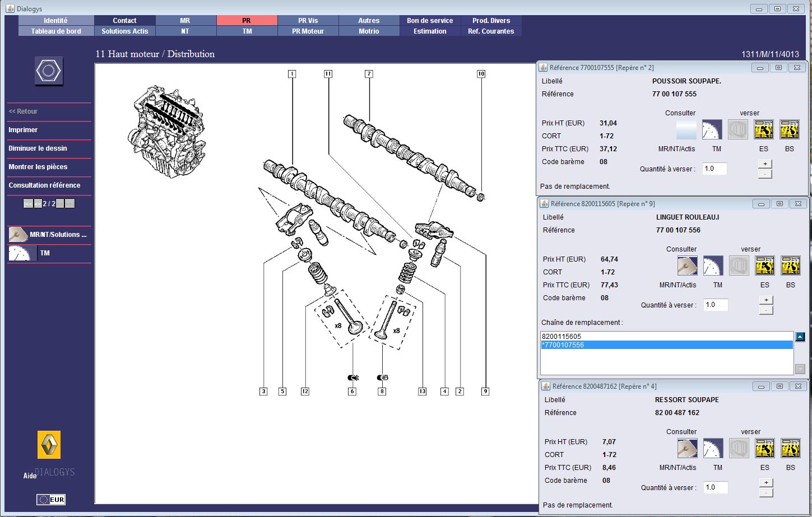This screenshot has height=517, width=812.
Task: Select part marker 7 on the diagram
Action: click(x=368, y=74)
